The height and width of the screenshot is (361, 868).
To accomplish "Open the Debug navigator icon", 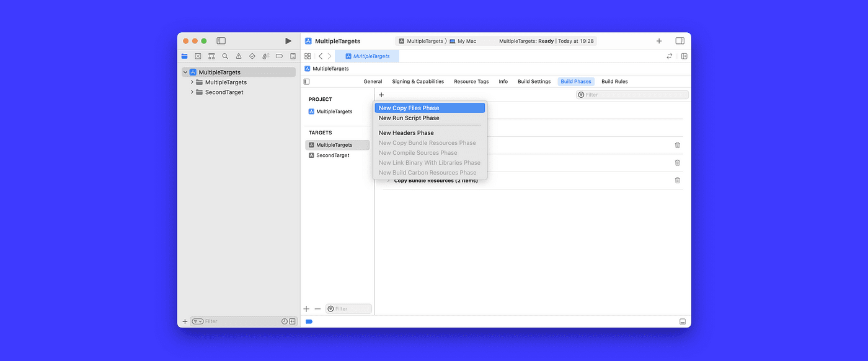I will click(x=265, y=56).
